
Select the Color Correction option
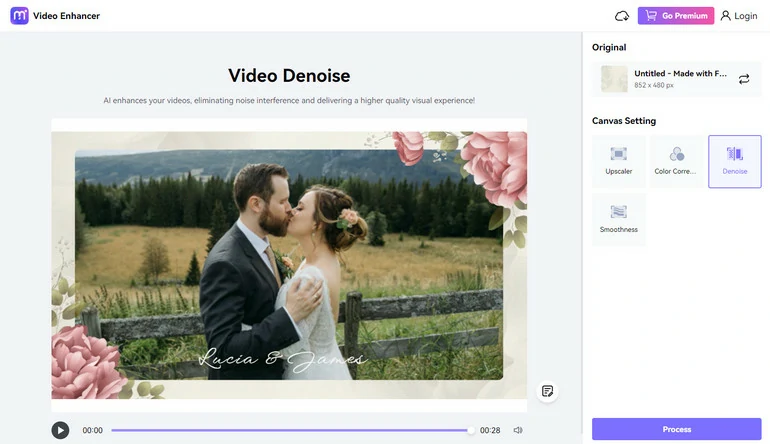click(x=676, y=162)
